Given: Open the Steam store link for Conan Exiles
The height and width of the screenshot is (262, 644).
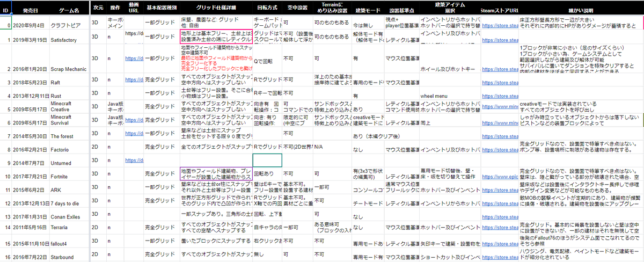Looking at the screenshot, I should (500, 216).
